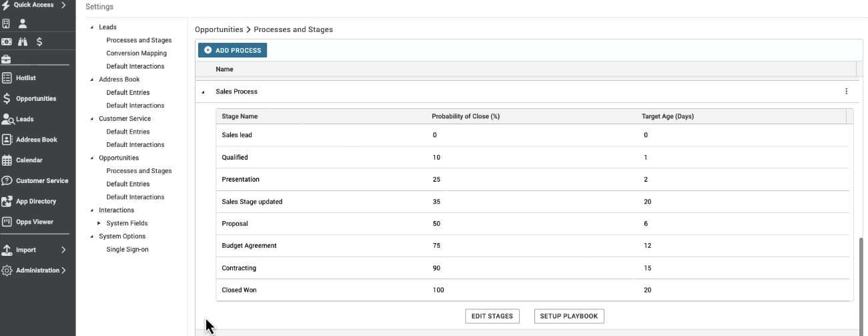Select Default Interactions under Opportunities
This screenshot has width=868, height=336.
(x=135, y=197)
